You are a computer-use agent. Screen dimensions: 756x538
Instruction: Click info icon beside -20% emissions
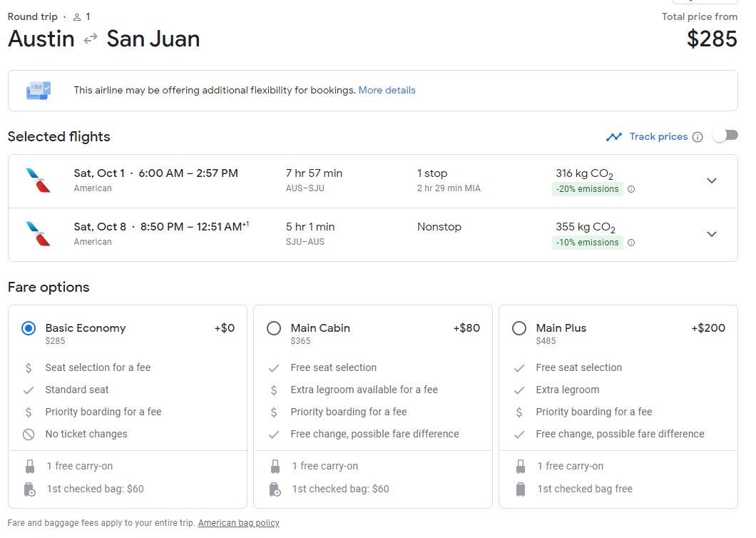pyautogui.click(x=631, y=189)
